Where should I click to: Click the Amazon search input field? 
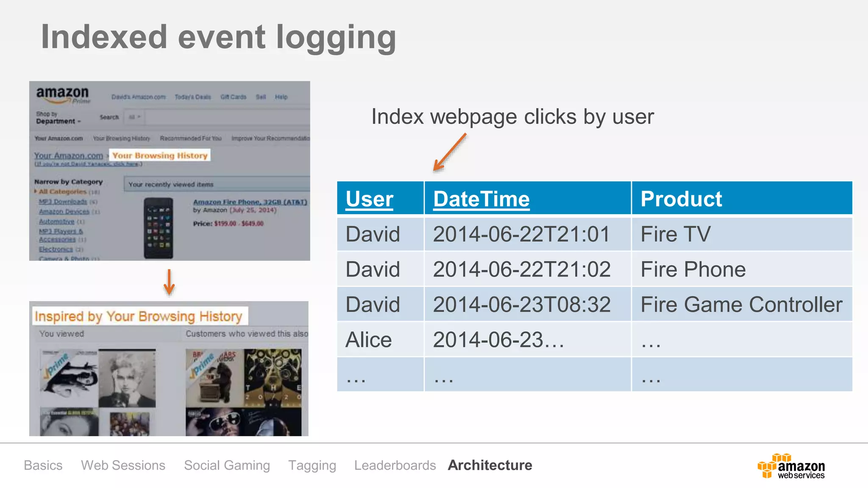[x=228, y=117]
